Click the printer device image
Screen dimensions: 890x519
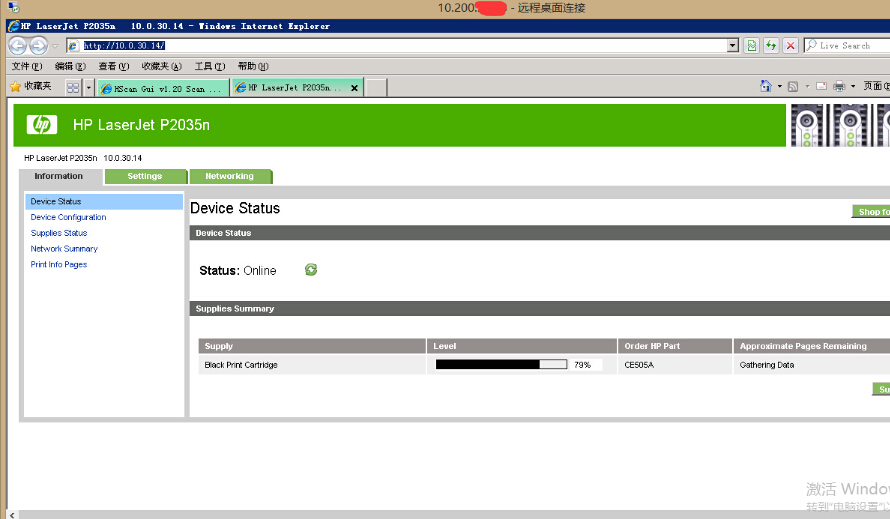840,125
